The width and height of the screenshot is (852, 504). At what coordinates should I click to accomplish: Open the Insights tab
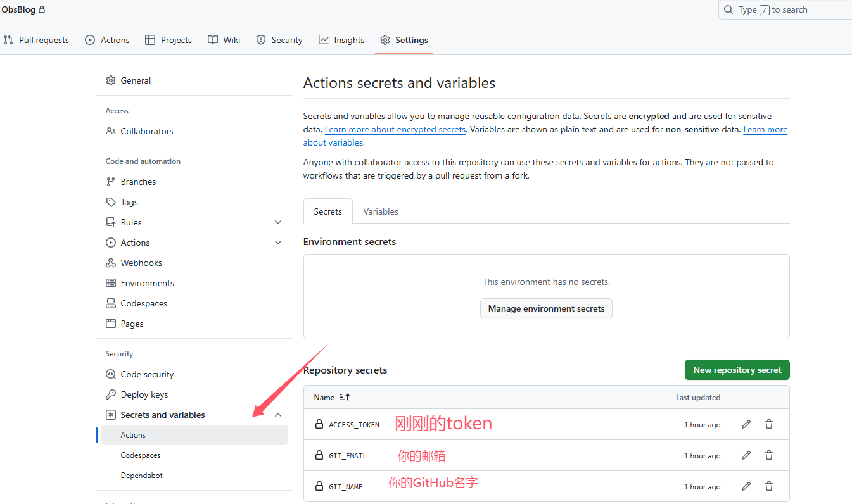click(x=341, y=40)
